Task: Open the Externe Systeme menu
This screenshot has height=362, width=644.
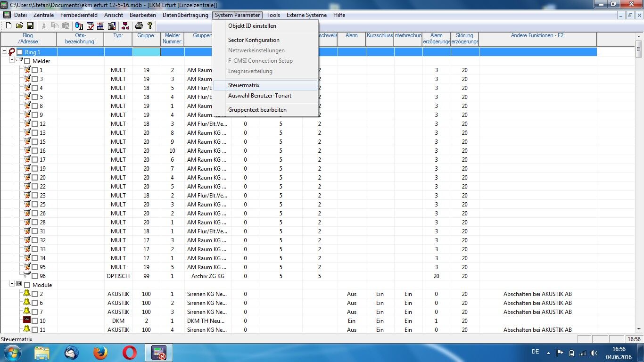Action: [306, 15]
